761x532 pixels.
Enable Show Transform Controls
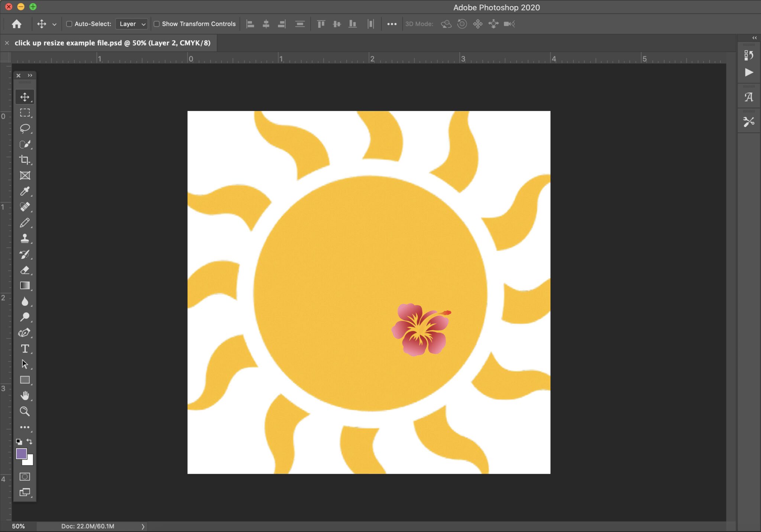(x=157, y=23)
